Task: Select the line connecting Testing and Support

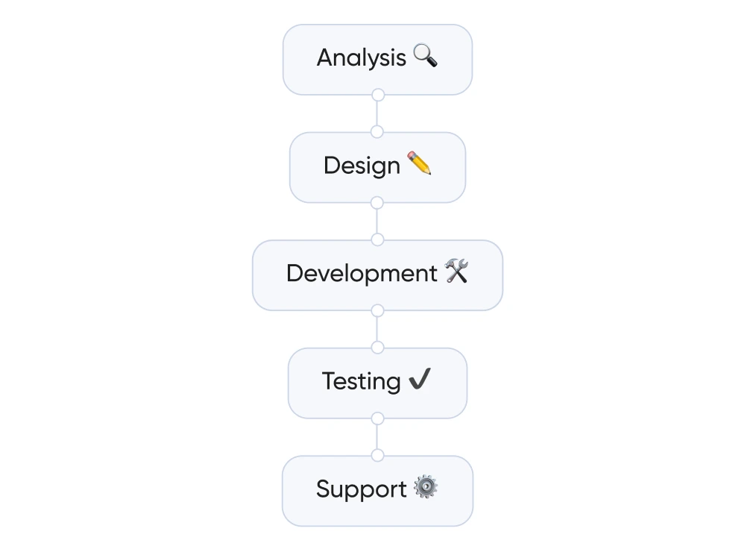Action: tap(377, 437)
